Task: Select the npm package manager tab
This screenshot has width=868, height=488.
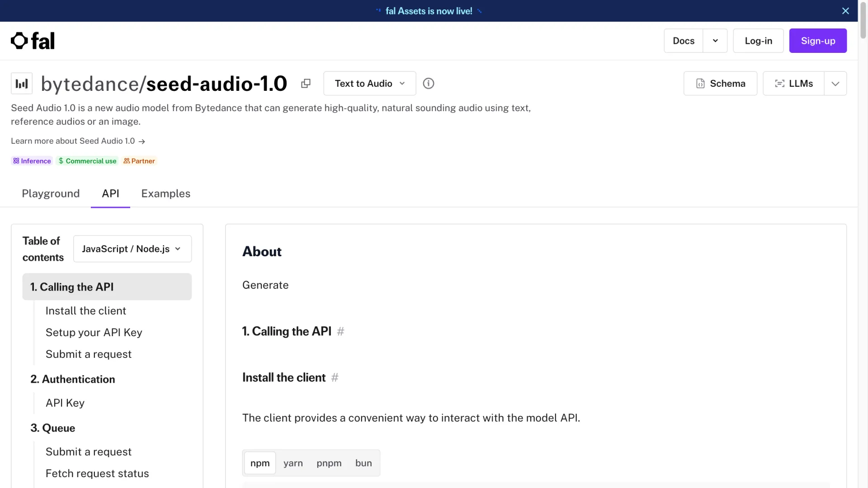Action: click(x=260, y=463)
